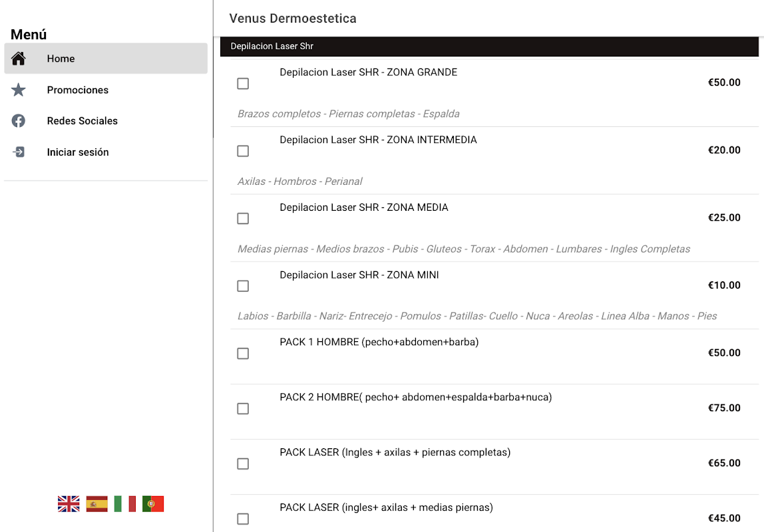Tick the ZONA INTERMEDIA checkbox
Screen dimensions: 764x532
click(x=243, y=151)
